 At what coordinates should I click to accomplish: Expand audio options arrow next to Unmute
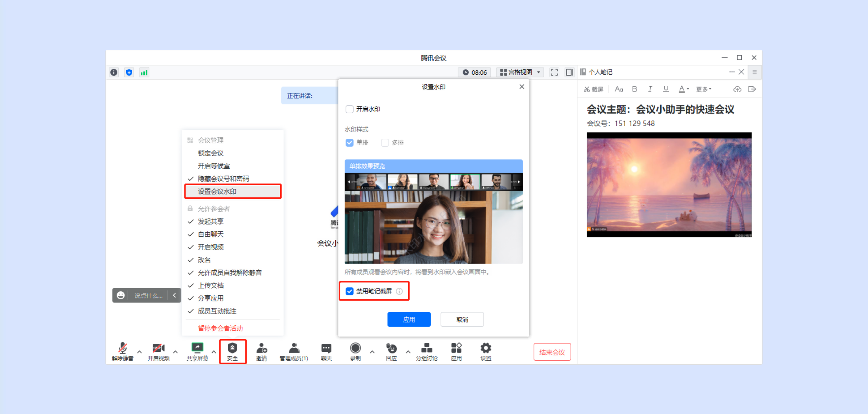point(139,352)
